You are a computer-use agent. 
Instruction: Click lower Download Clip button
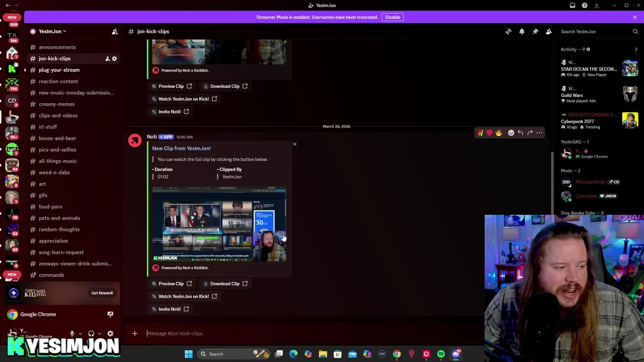(226, 284)
